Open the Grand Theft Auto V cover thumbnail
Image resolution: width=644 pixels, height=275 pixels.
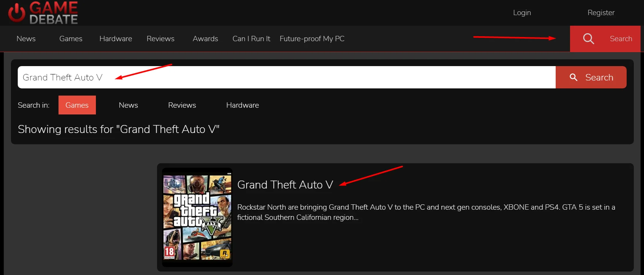(x=197, y=217)
